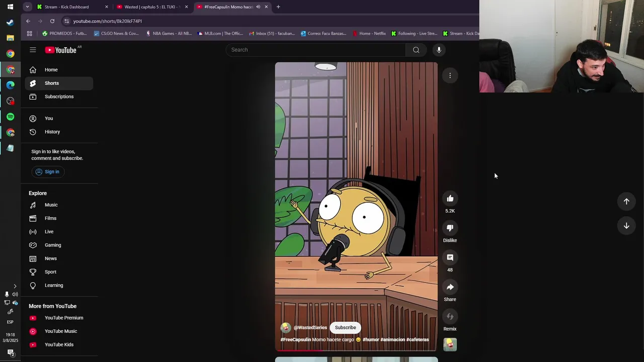
Task: Open the You section
Action: pos(59,118)
